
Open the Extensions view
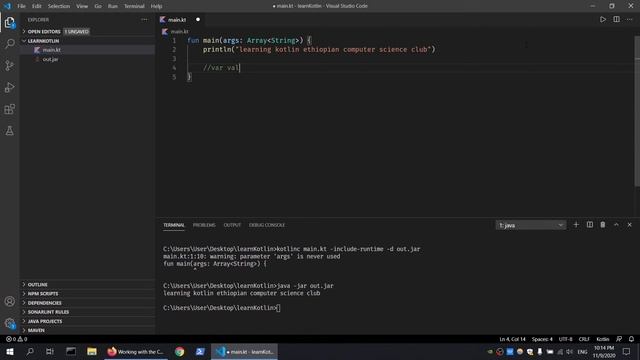(9, 109)
